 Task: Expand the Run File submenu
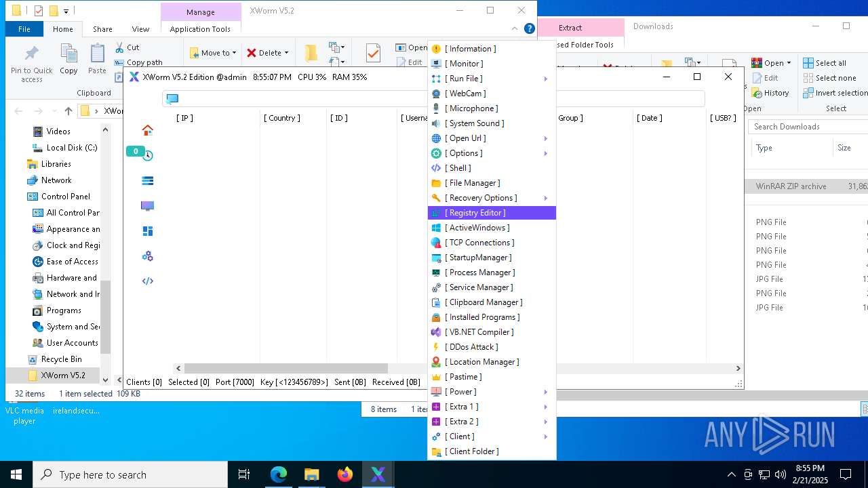545,79
